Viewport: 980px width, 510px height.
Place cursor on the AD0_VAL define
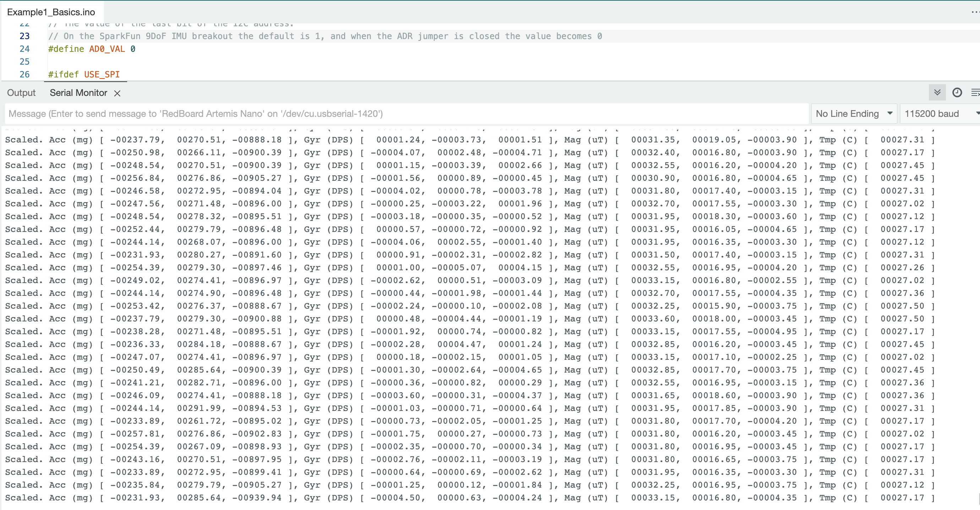(x=107, y=49)
